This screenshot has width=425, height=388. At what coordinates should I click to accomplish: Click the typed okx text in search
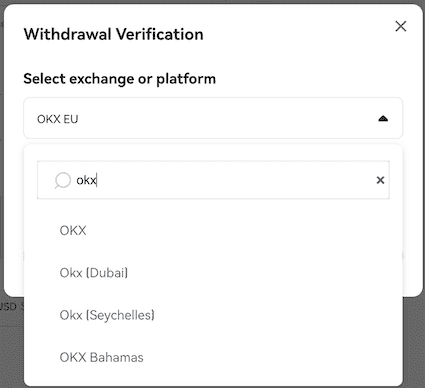(86, 180)
